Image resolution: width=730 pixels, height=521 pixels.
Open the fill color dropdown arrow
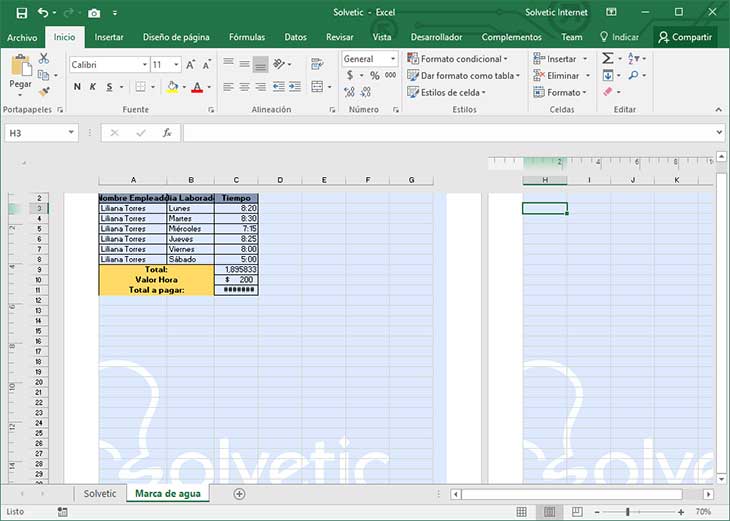184,87
